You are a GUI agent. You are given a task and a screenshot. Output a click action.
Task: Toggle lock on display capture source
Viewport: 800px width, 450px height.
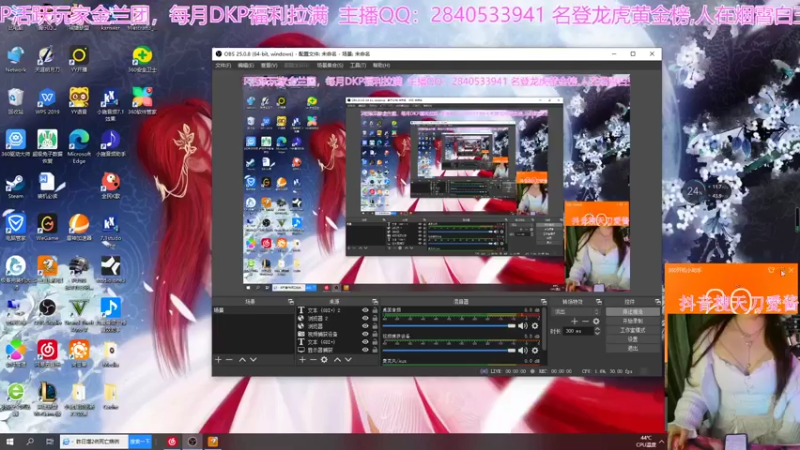pos(375,350)
